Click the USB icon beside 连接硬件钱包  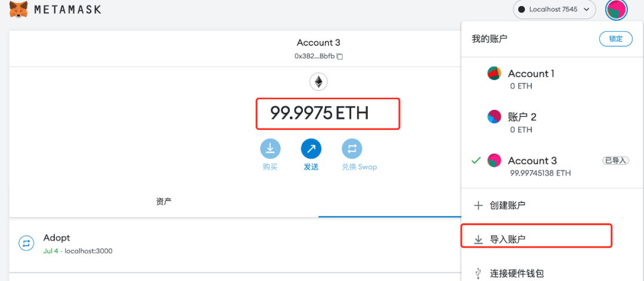478,273
